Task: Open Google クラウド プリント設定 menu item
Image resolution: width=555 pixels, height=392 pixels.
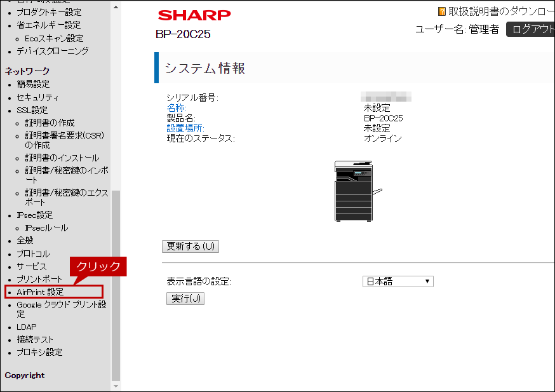Action: click(x=62, y=309)
